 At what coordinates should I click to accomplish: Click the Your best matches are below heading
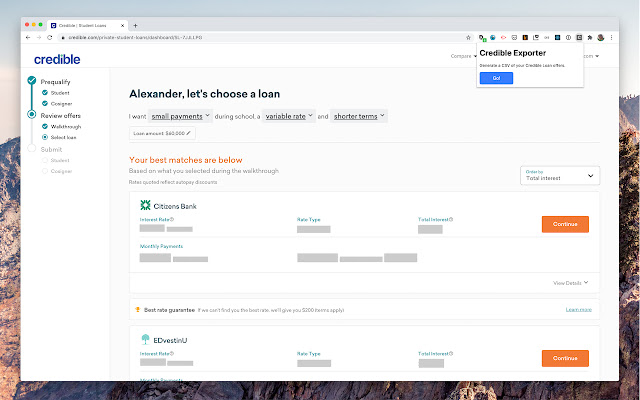click(x=186, y=160)
